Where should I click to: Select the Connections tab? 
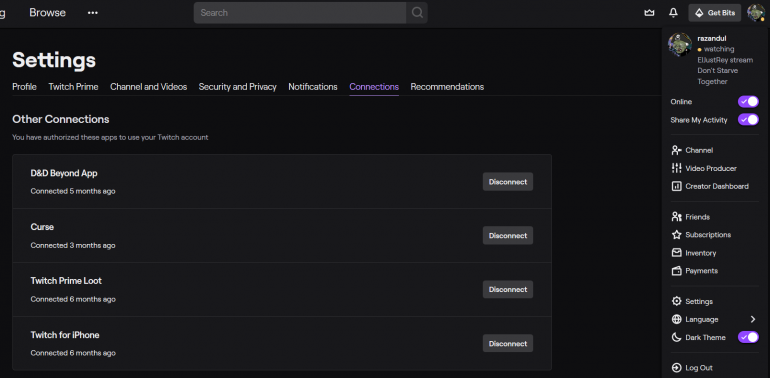(x=374, y=87)
